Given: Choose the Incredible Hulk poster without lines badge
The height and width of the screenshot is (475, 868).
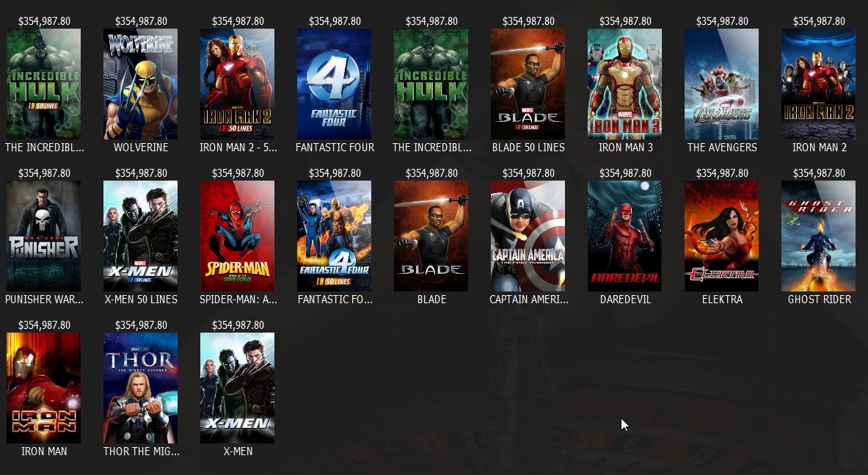Looking at the screenshot, I should 431,84.
